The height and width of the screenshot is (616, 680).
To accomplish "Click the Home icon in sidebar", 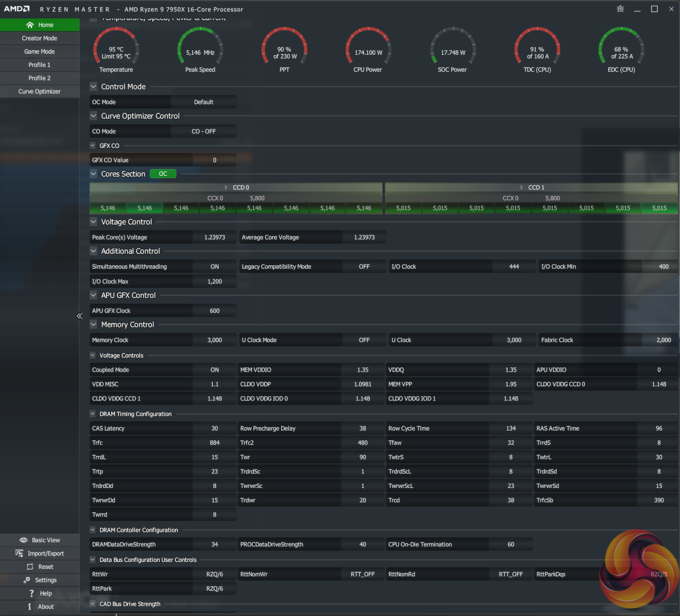I will pos(30,25).
